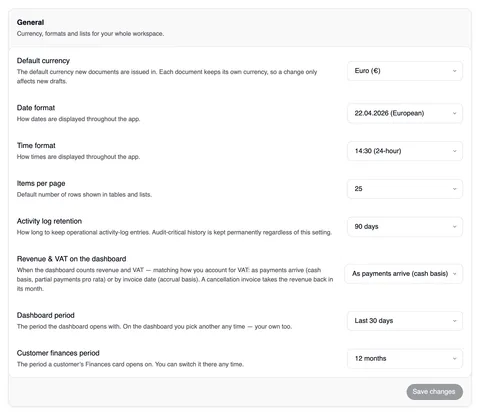The image size is (480, 415).
Task: Click the text 'Default number of rows shown in tables and lists.'
Action: 84,194
